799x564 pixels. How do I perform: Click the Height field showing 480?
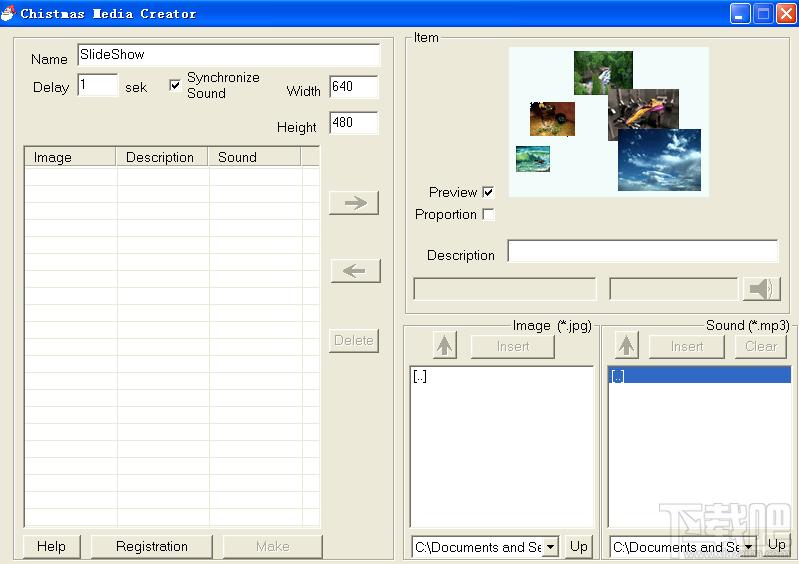[354, 123]
